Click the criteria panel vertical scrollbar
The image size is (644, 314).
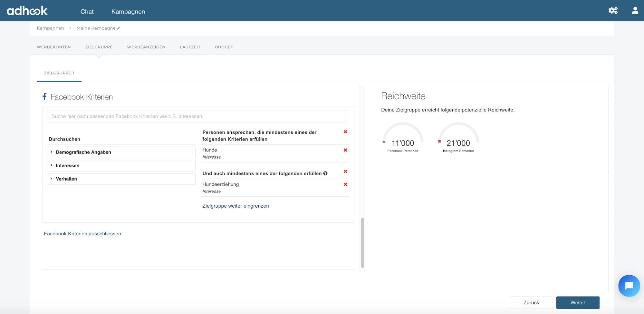362,243
